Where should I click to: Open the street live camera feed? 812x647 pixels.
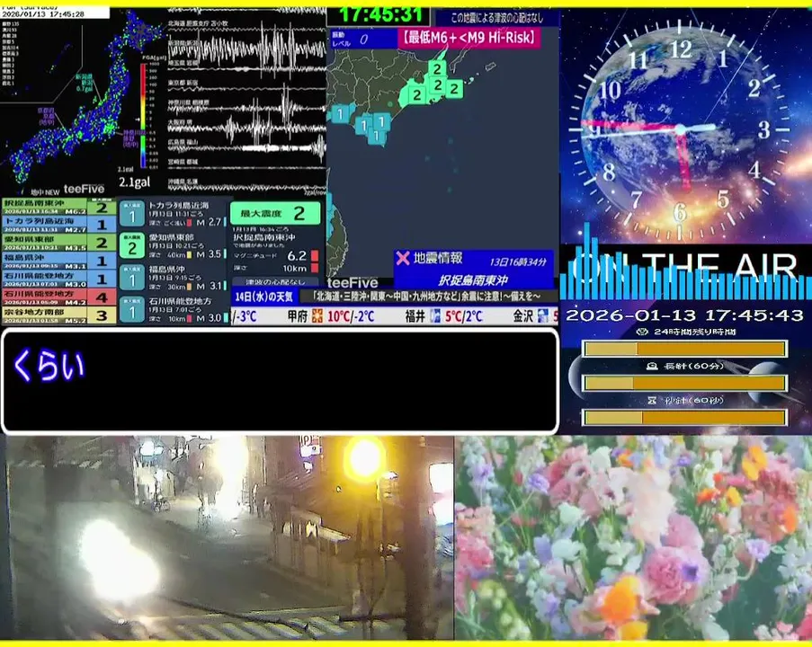pyautogui.click(x=228, y=537)
